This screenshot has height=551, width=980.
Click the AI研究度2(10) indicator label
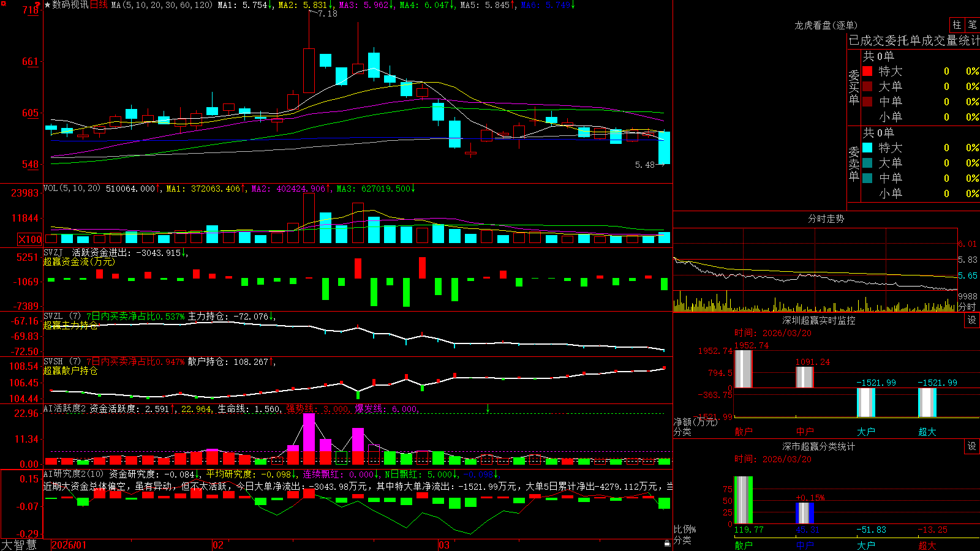click(x=73, y=474)
